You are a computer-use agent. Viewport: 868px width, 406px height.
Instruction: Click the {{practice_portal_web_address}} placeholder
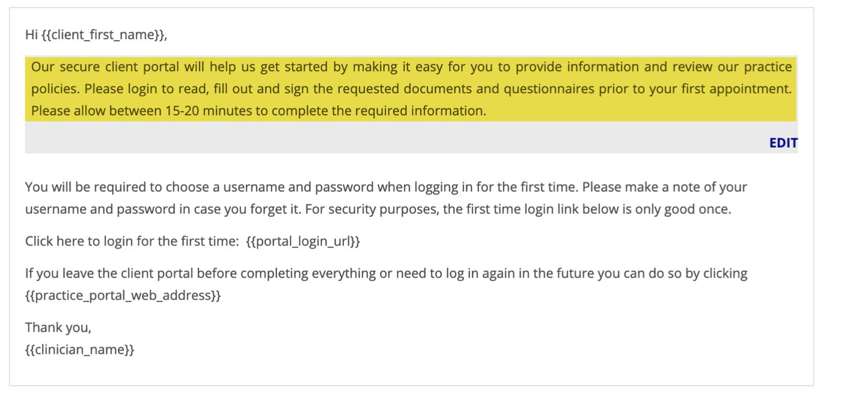pyautogui.click(x=123, y=295)
